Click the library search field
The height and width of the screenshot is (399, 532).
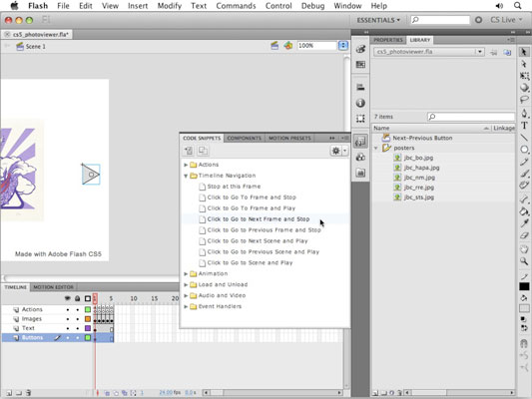471,117
